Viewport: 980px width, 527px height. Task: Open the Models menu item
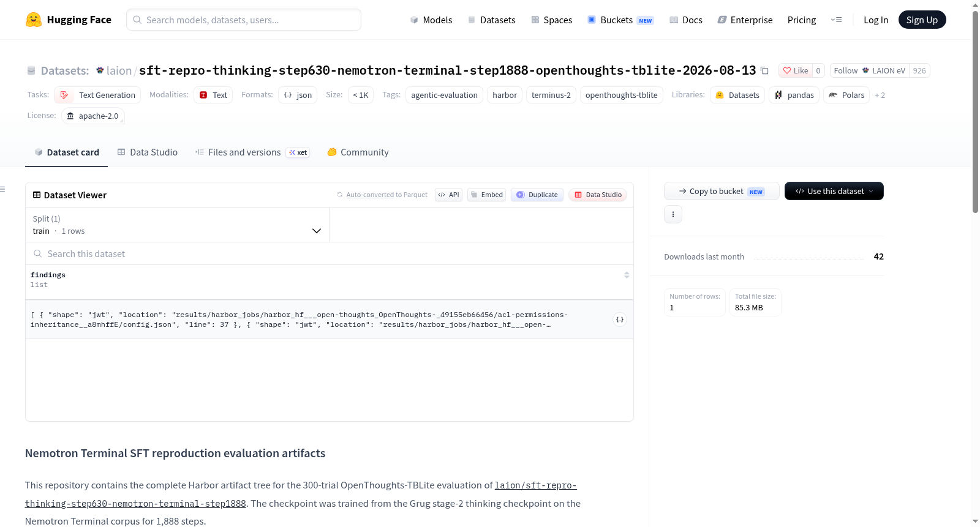431,20
